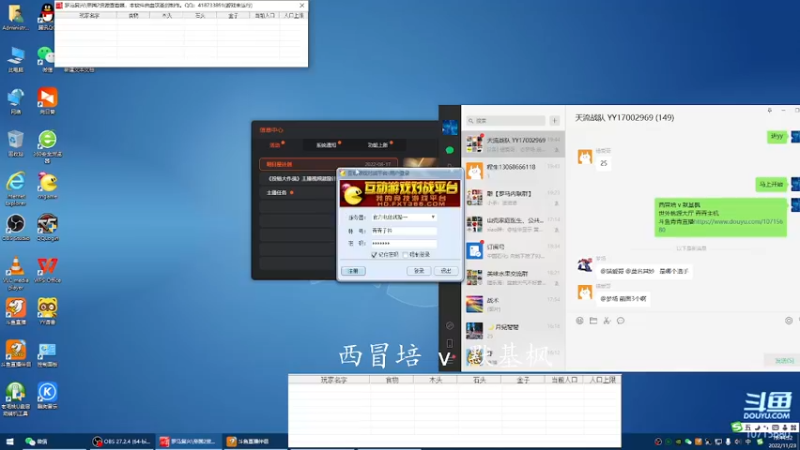Launch the 360 secure browser desktop icon

point(47,145)
